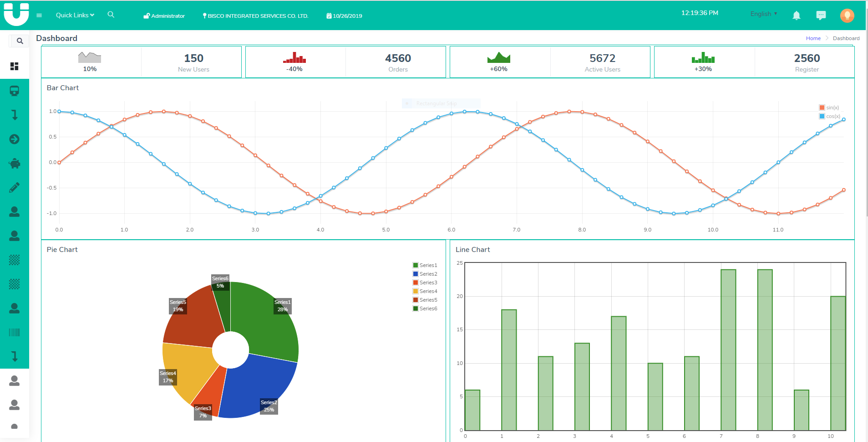Collapse sidebar with the hamburger menu button
The width and height of the screenshot is (868, 442).
39,15
